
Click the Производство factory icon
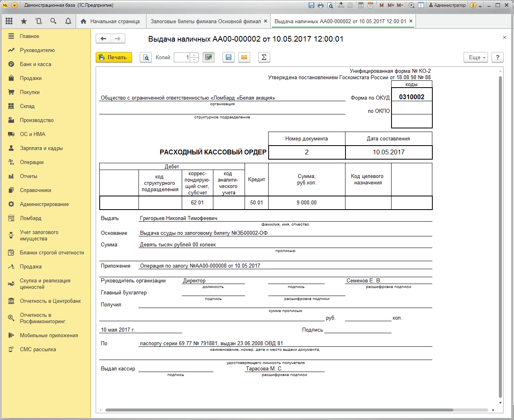(11, 120)
